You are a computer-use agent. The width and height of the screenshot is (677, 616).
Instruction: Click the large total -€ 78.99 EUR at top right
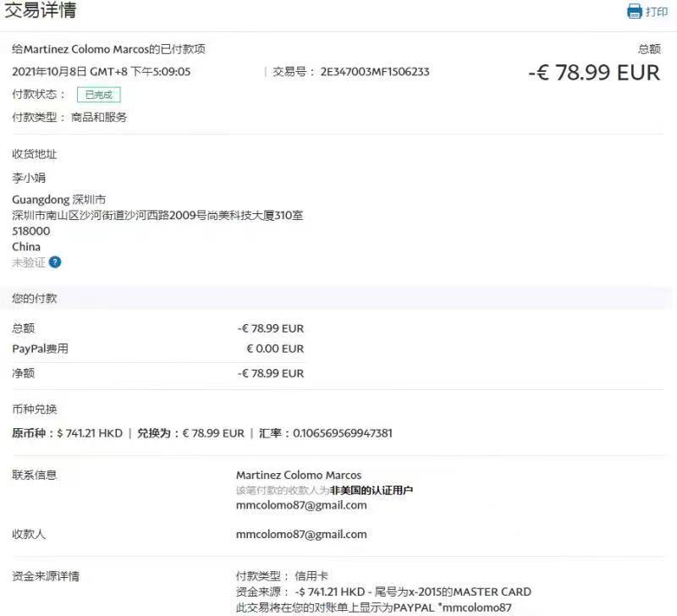(x=594, y=73)
